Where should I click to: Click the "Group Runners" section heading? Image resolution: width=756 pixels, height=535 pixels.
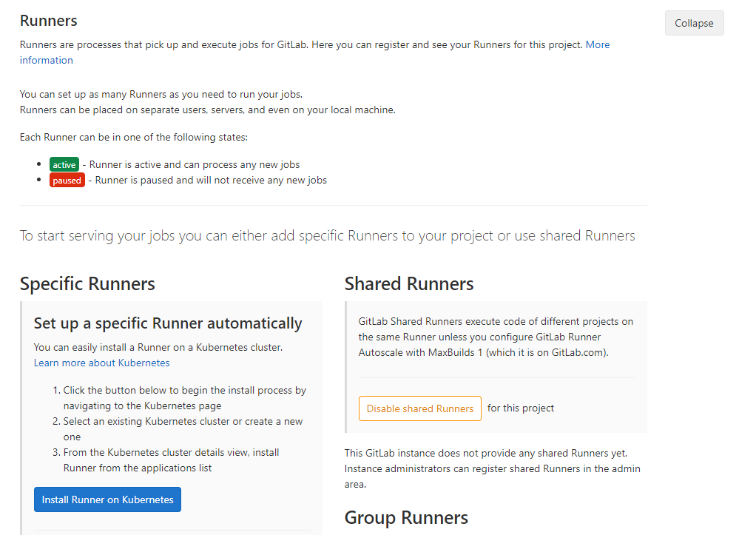406,518
